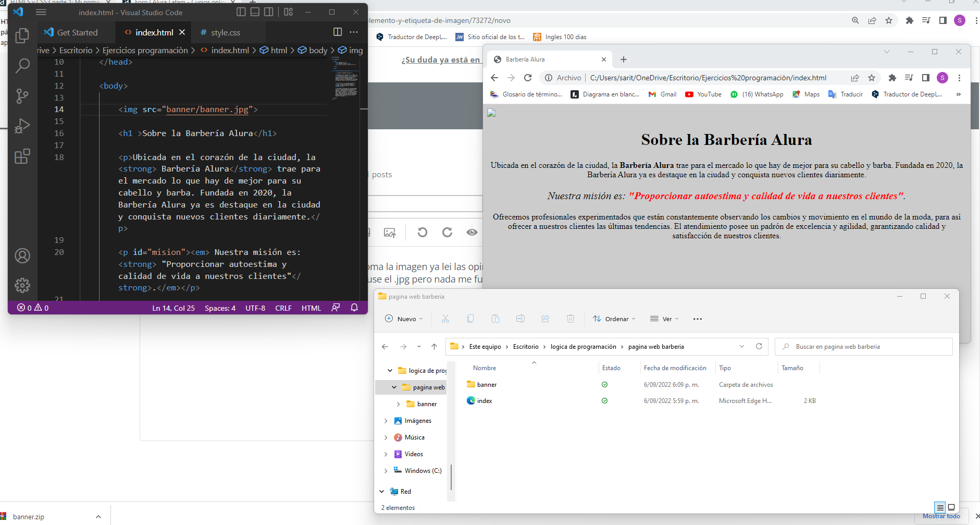Screen dimensions: 980x525
Task: Toggle the VS Code bottom panel layout
Action: click(x=255, y=11)
